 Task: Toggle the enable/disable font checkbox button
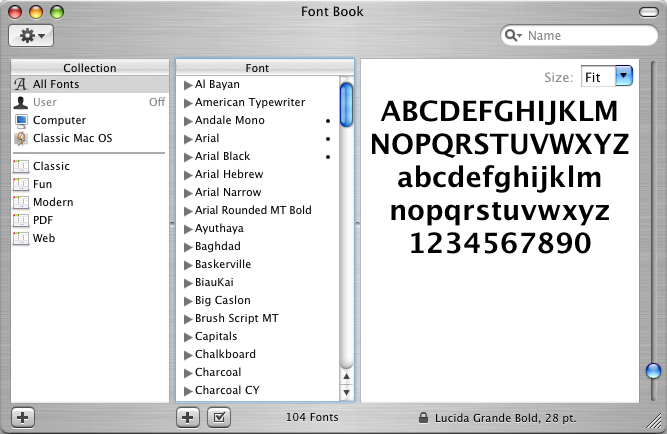tap(219, 416)
